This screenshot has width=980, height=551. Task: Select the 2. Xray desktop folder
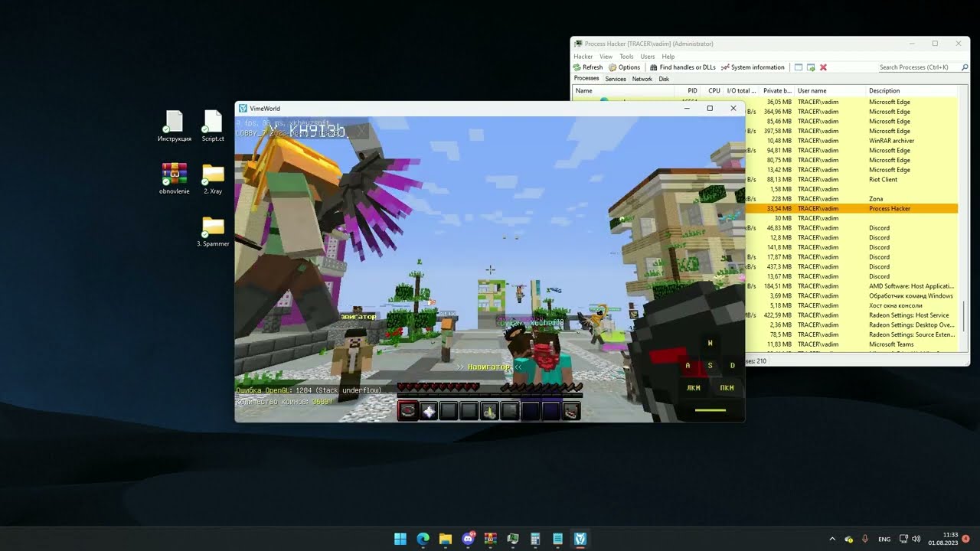click(213, 179)
